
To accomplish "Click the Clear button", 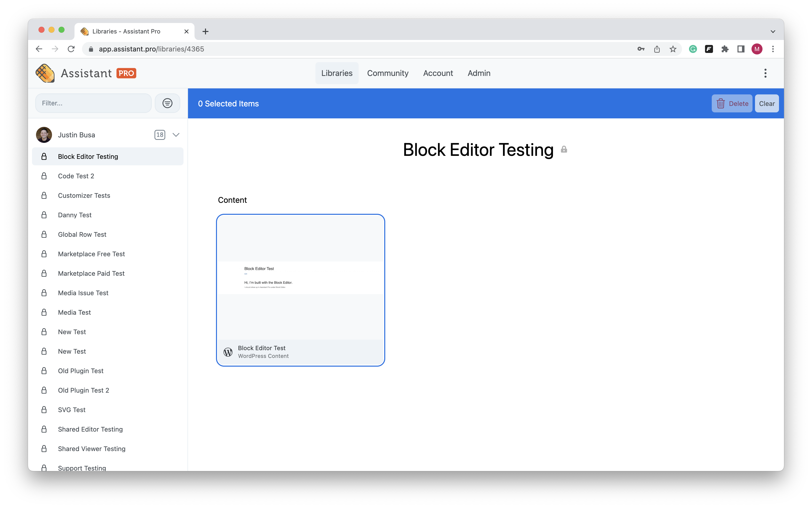I will tap(766, 103).
